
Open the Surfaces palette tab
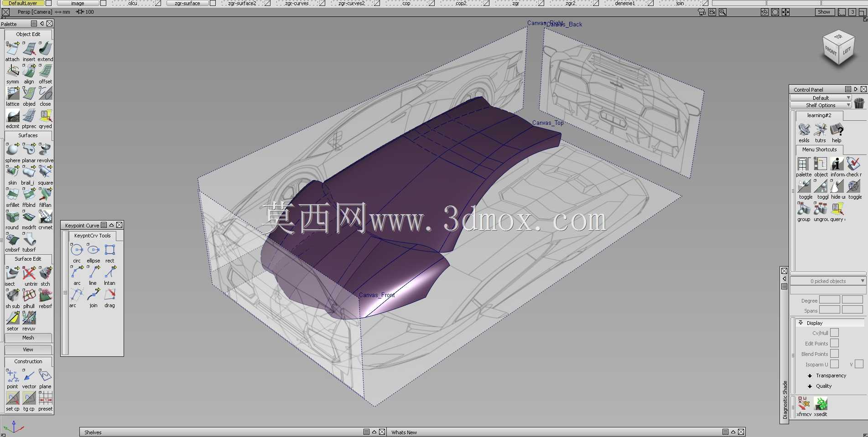click(x=28, y=135)
